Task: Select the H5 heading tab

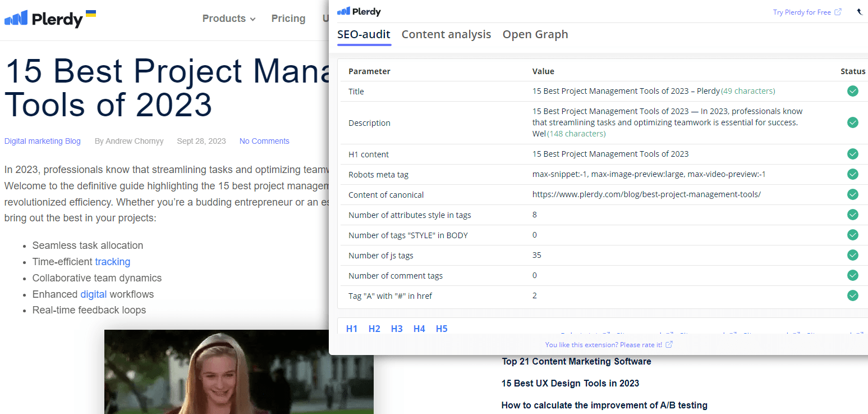Action: [x=442, y=329]
